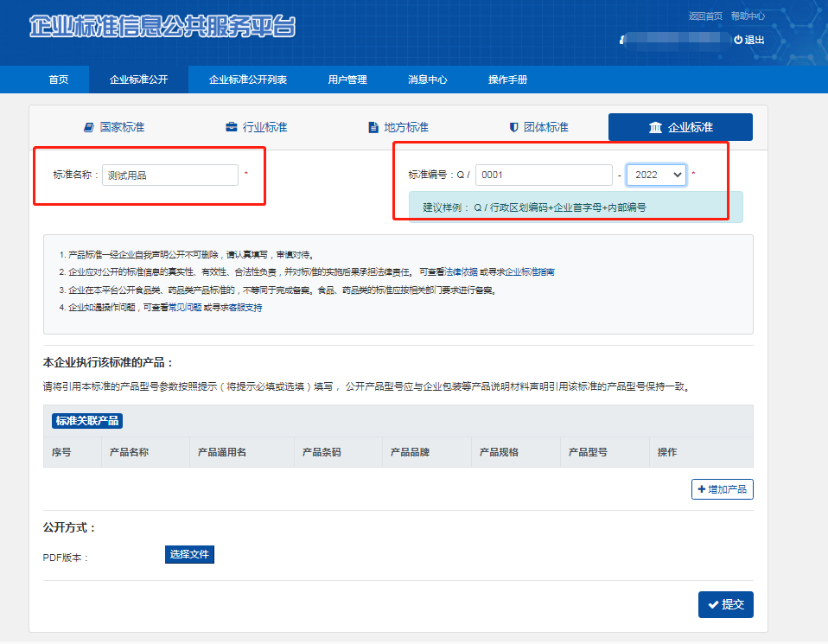828x644 pixels.
Task: Click the shield icon on 团体标准 tab
Action: [x=513, y=127]
